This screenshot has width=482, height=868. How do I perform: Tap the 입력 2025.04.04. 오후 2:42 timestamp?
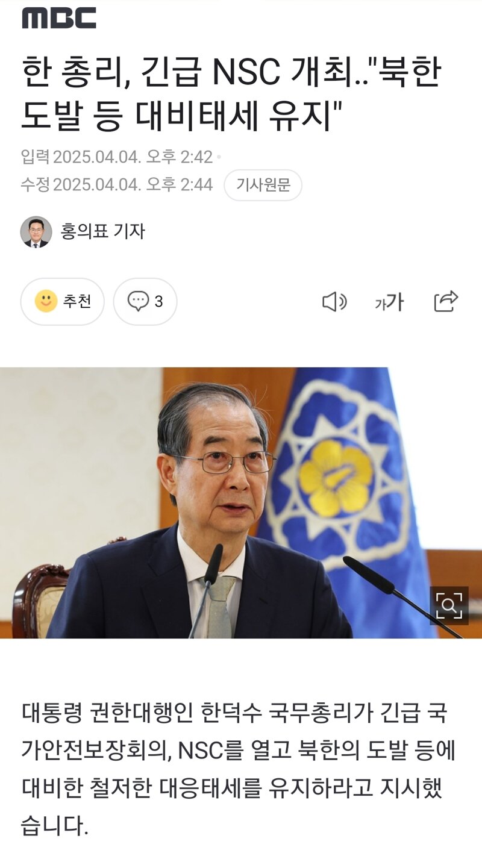(117, 157)
